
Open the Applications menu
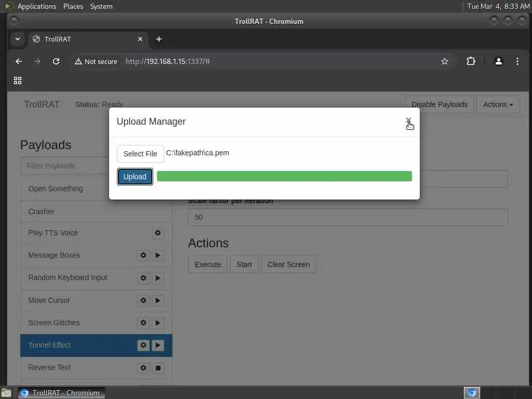pos(37,6)
